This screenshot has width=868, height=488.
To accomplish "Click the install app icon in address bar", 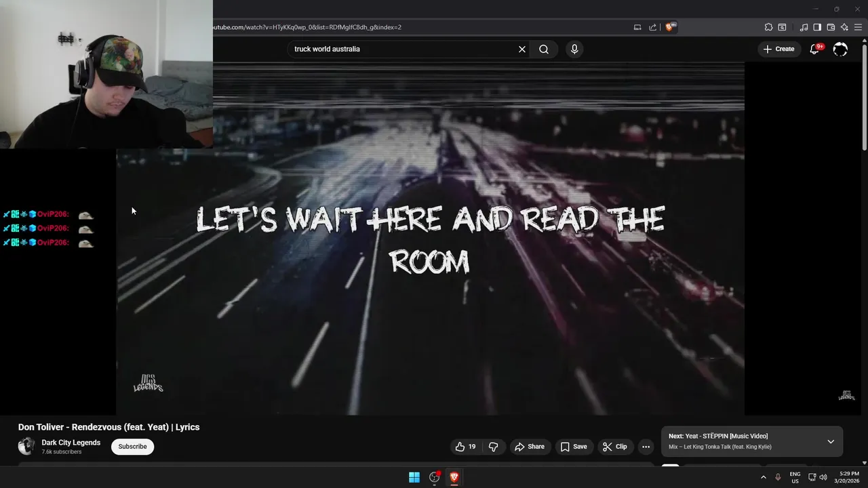I will 637,27.
